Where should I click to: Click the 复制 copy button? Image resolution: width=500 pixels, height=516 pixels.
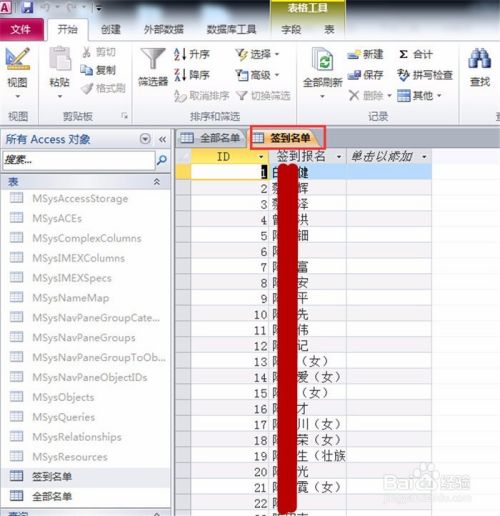click(x=98, y=70)
